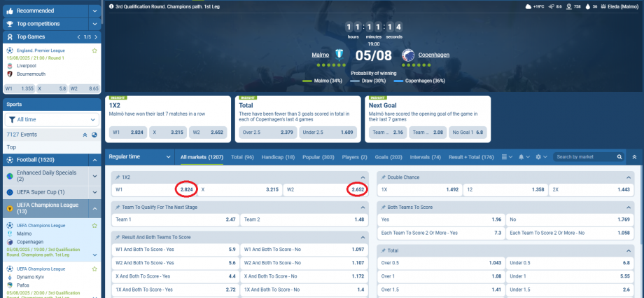
Task: Open the Result + Total (176) tab
Action: [472, 157]
